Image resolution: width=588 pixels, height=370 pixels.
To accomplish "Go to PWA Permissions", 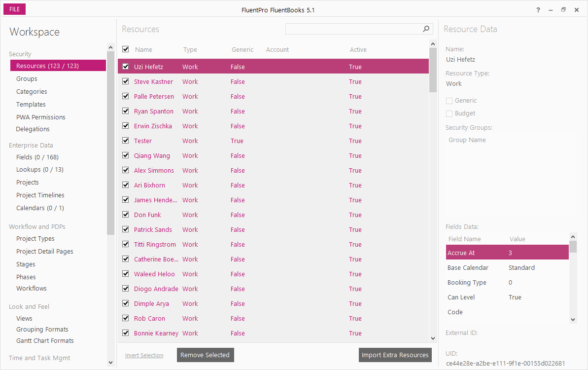I will point(40,117).
